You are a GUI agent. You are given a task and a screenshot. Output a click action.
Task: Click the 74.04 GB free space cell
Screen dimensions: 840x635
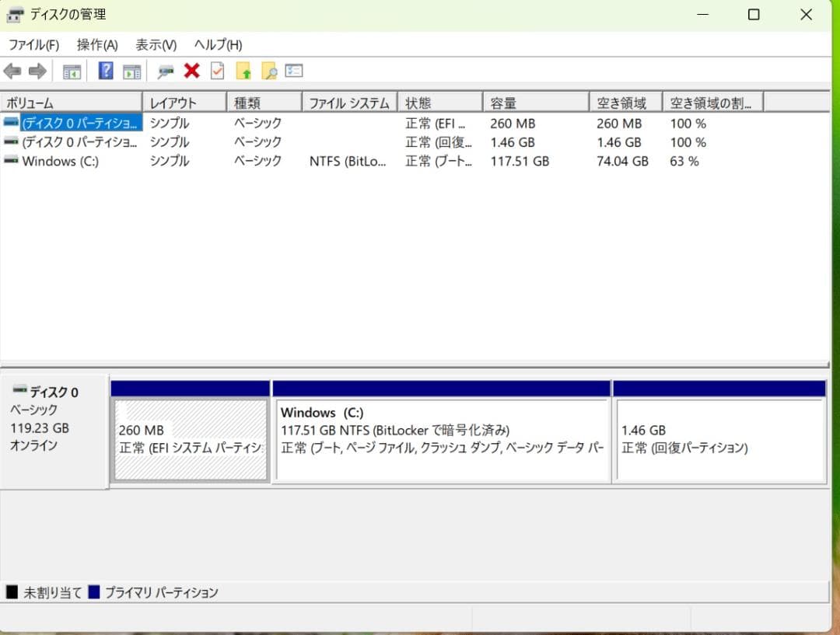[x=622, y=161]
